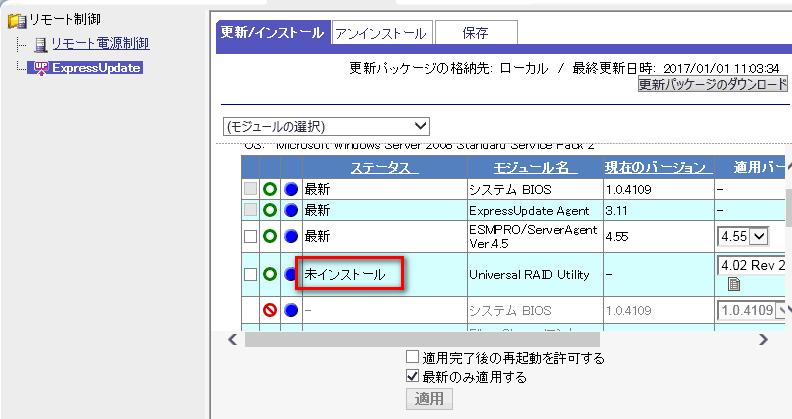
Task: Switch to the 保存 tab
Action: pyautogui.click(x=475, y=33)
